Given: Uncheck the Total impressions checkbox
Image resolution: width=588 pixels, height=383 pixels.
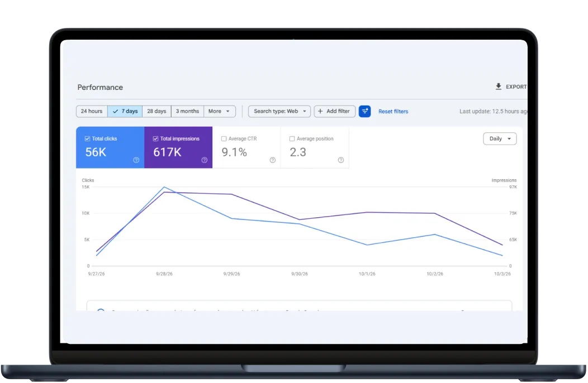Looking at the screenshot, I should pyautogui.click(x=155, y=138).
